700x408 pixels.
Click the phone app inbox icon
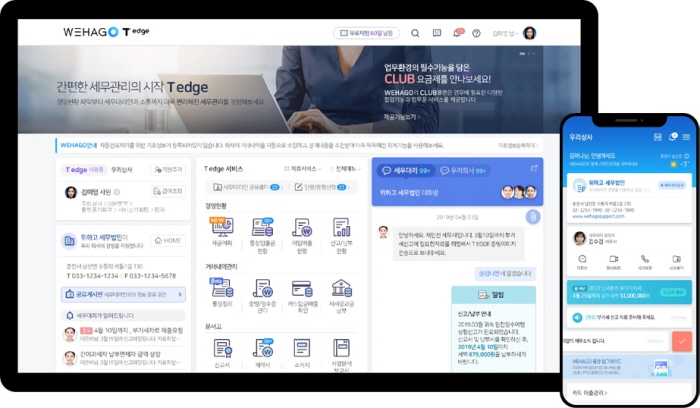[x=658, y=137]
